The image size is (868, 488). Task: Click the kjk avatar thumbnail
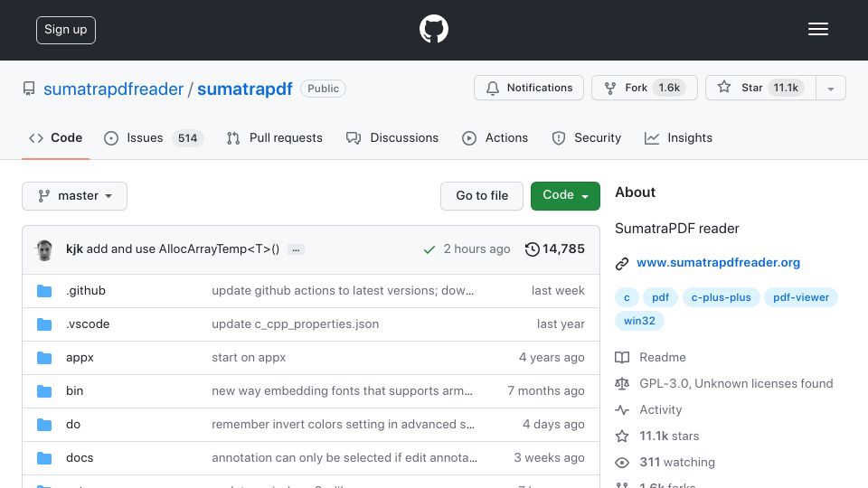(x=44, y=250)
